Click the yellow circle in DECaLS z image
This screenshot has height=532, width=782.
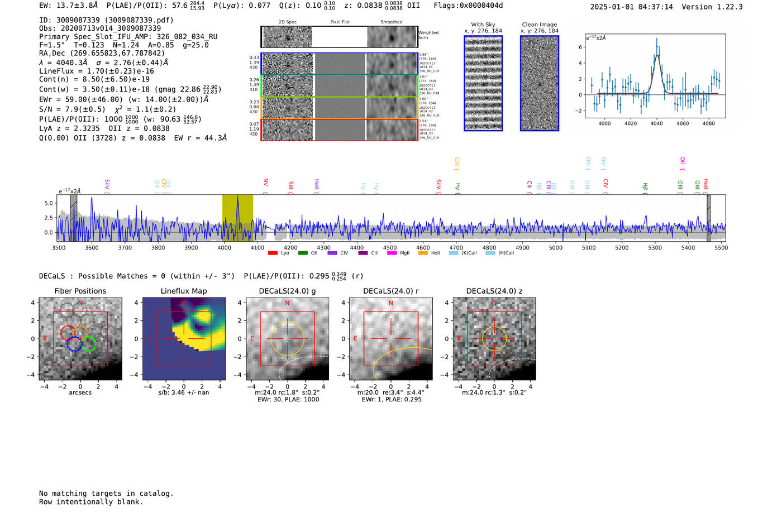pyautogui.click(x=494, y=339)
